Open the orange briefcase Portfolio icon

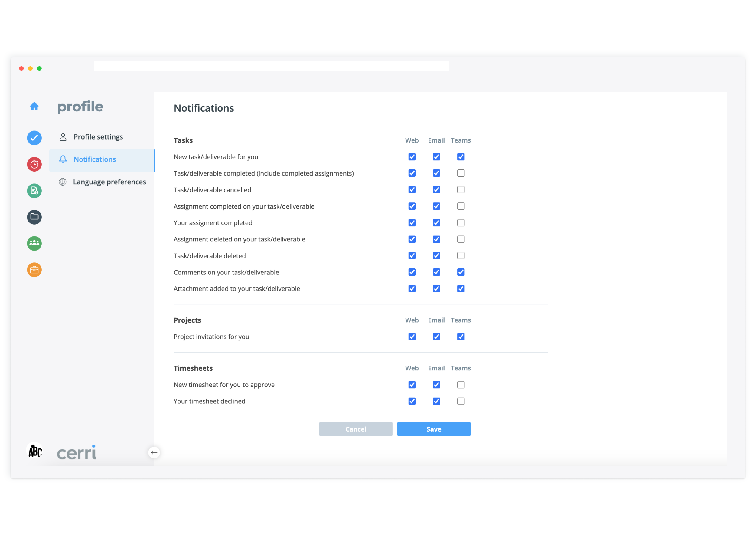click(34, 270)
